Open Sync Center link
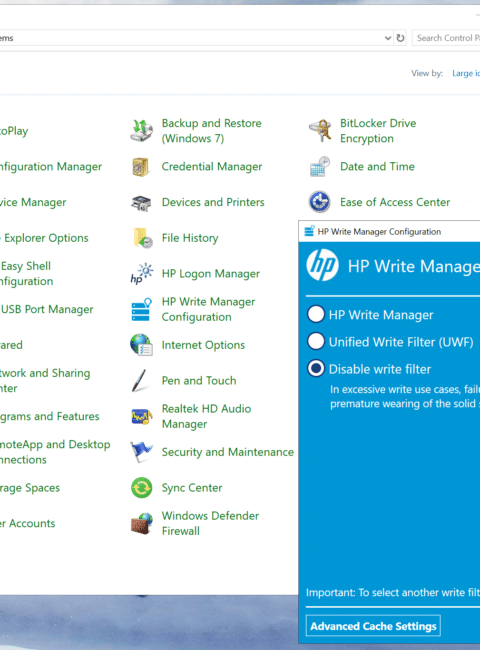This screenshot has height=650, width=480. coord(192,488)
